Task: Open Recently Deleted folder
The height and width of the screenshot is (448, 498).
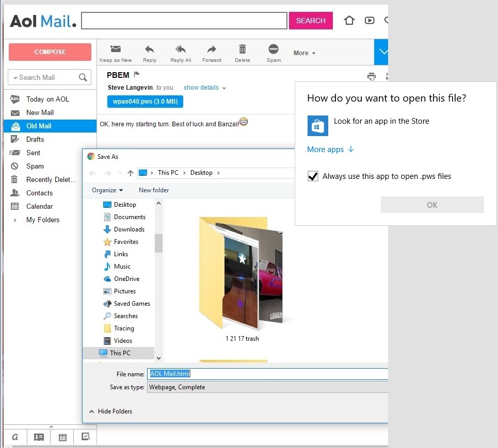Action: 50,179
